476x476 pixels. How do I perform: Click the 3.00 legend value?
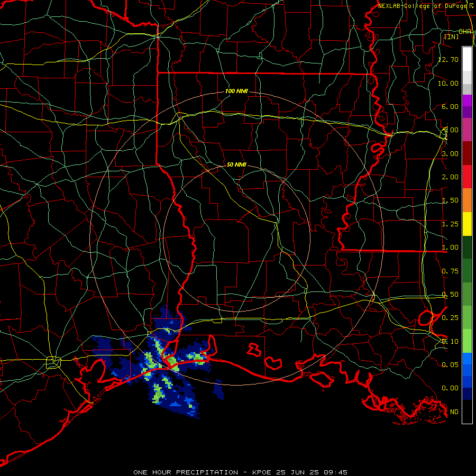tap(450, 153)
